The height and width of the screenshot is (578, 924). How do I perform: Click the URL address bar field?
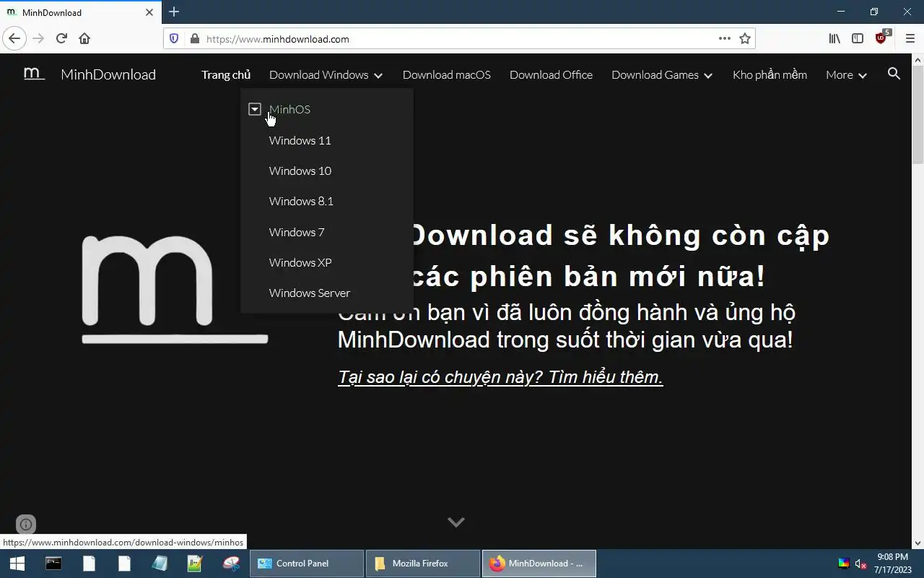point(459,39)
